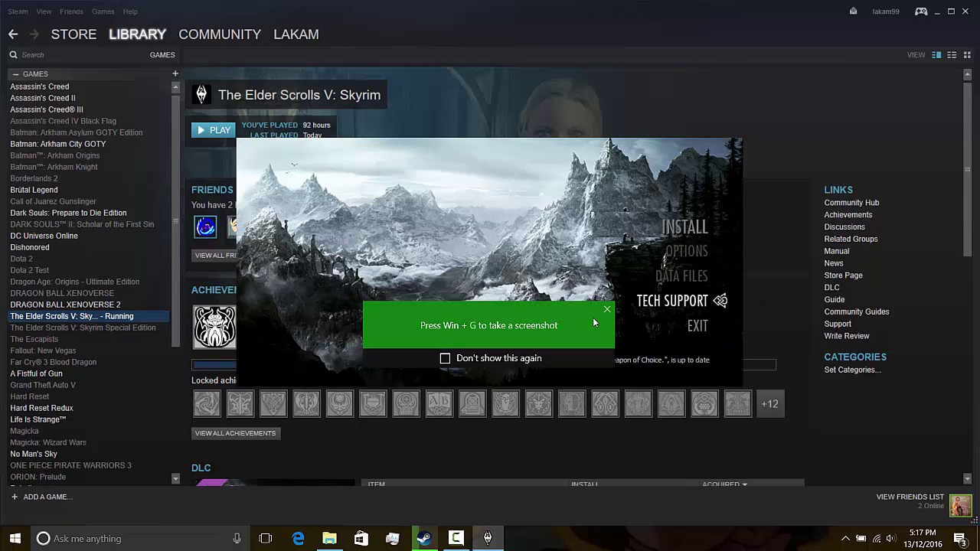Open the inbox envelope icon
Viewport: 980px width, 551px height.
pos(853,11)
